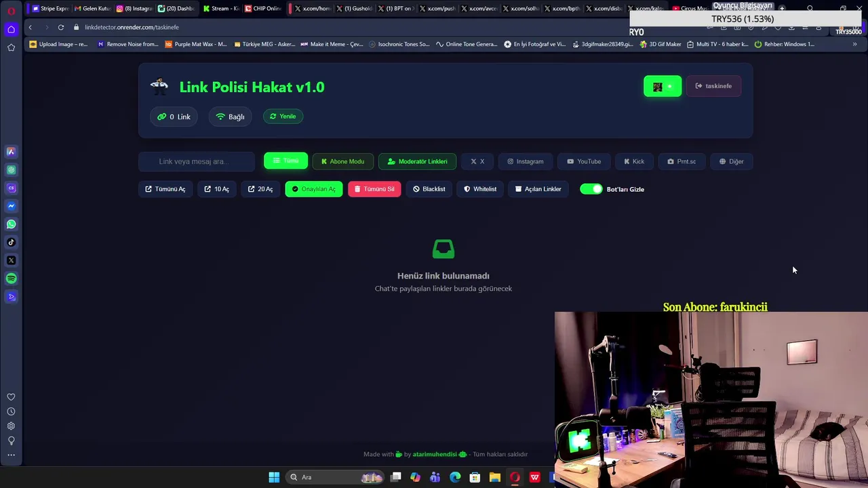Open the sidebar history clock icon
868x488 pixels.
click(11, 411)
